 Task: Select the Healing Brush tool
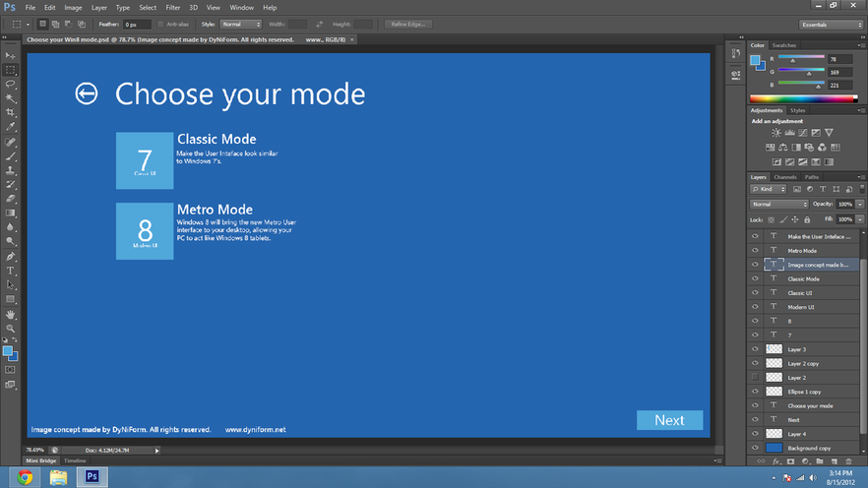[x=11, y=143]
